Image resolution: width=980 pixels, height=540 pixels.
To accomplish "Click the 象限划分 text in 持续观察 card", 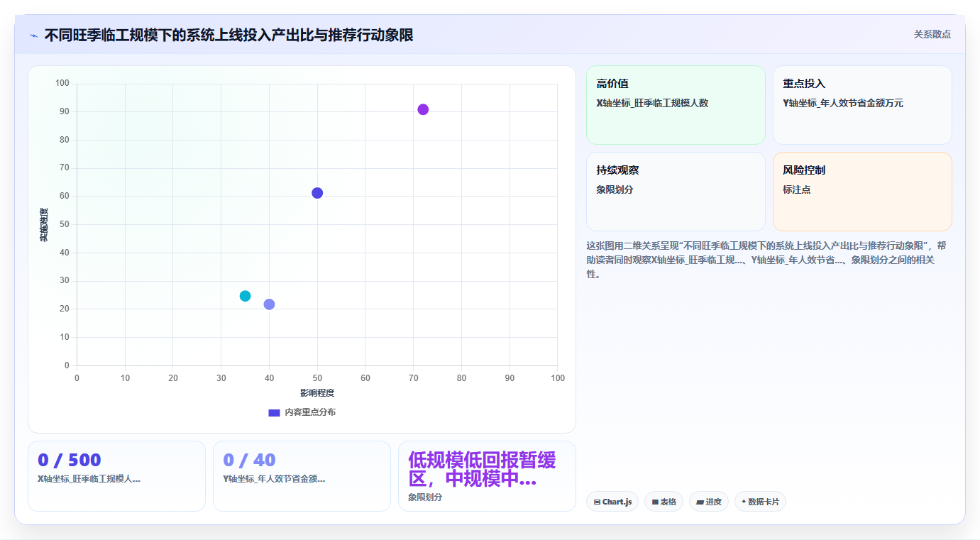I will 615,190.
